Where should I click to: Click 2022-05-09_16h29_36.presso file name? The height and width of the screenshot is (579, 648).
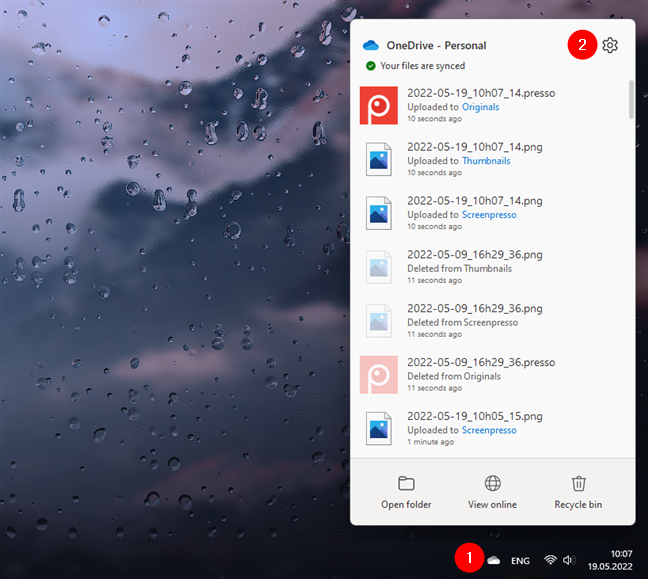tap(481, 362)
